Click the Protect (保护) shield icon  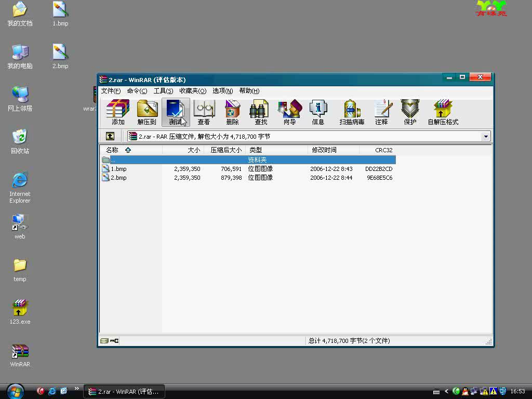click(x=410, y=112)
